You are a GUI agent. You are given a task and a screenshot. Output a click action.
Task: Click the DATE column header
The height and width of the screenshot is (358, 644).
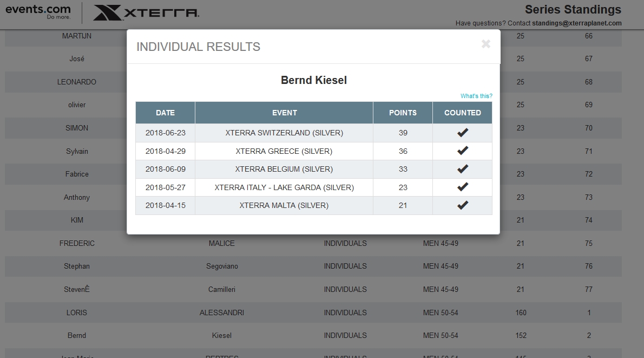click(x=165, y=113)
